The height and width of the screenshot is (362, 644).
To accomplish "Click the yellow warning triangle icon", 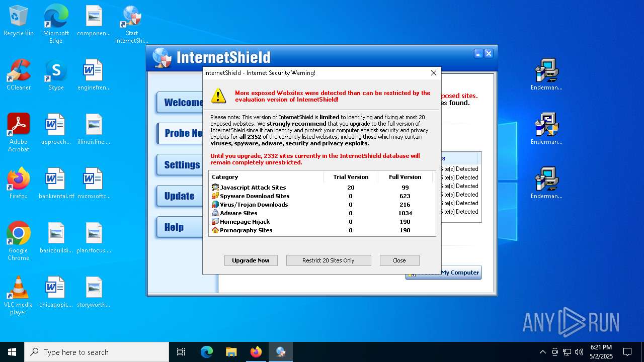I will [x=218, y=96].
